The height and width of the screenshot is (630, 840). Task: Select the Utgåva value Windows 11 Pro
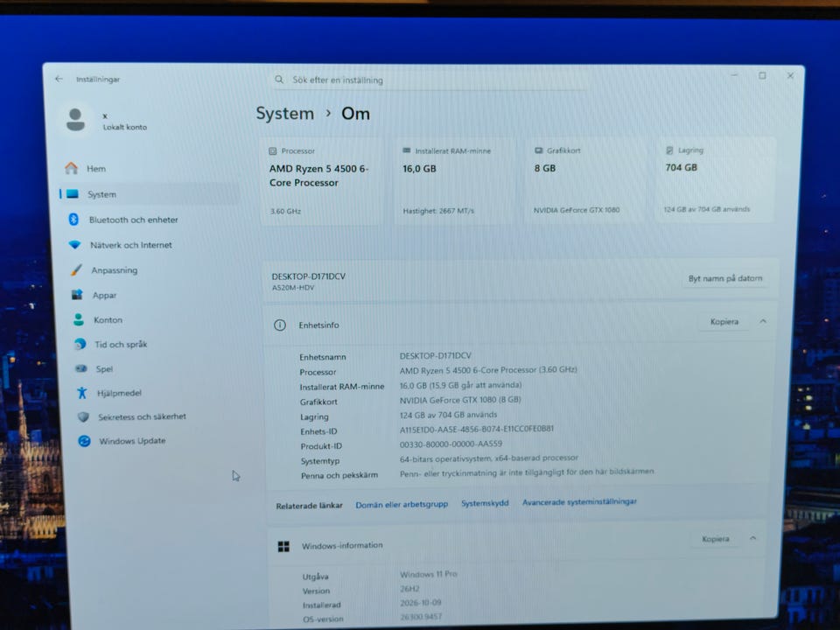(x=429, y=574)
